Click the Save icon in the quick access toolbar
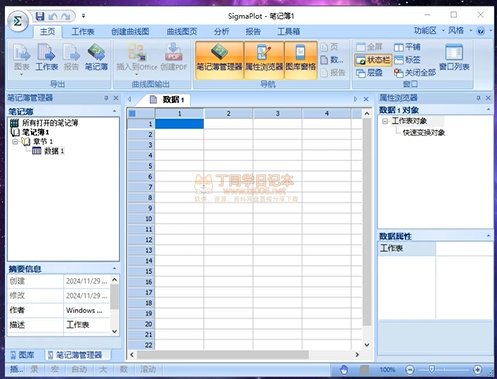 click(40, 16)
